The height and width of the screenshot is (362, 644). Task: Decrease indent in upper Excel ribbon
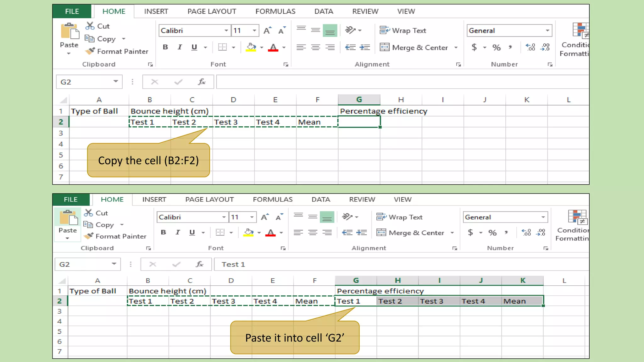[x=350, y=47]
